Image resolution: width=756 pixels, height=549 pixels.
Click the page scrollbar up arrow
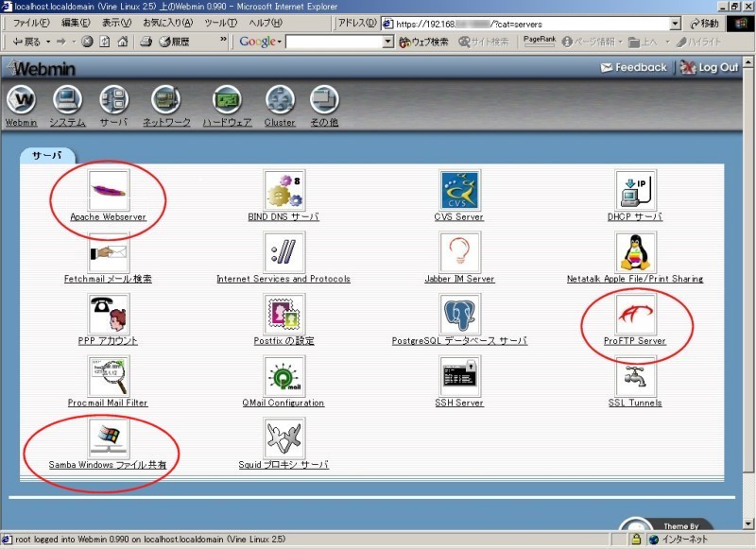[748, 61]
